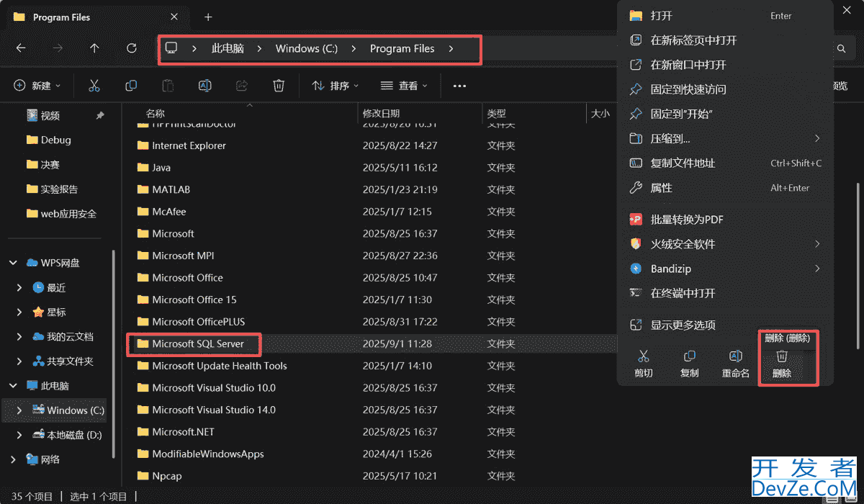The width and height of the screenshot is (864, 504).
Task: Click the trash Delete icon on the toolbar
Action: [x=279, y=85]
